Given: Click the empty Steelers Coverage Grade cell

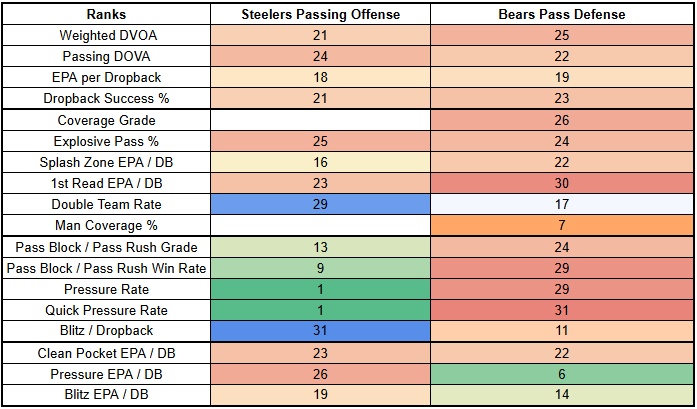Looking at the screenshot, I should pyautogui.click(x=321, y=120).
